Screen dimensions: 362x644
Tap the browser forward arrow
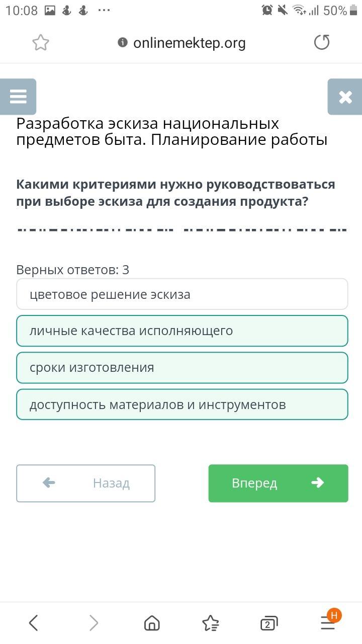pos(94,623)
